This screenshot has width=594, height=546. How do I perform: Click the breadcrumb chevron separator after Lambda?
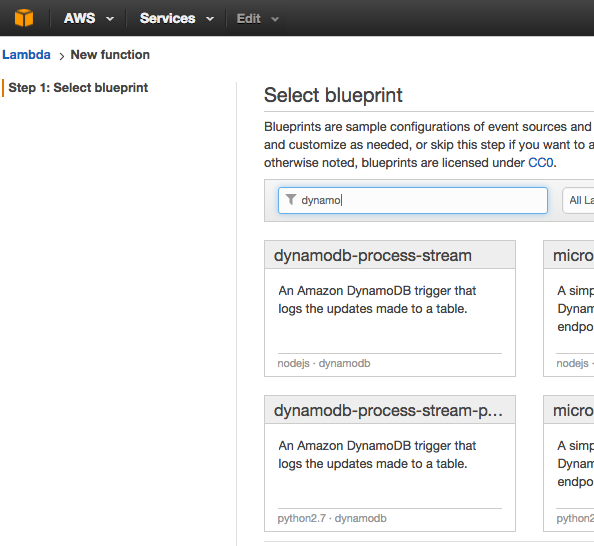tap(61, 56)
